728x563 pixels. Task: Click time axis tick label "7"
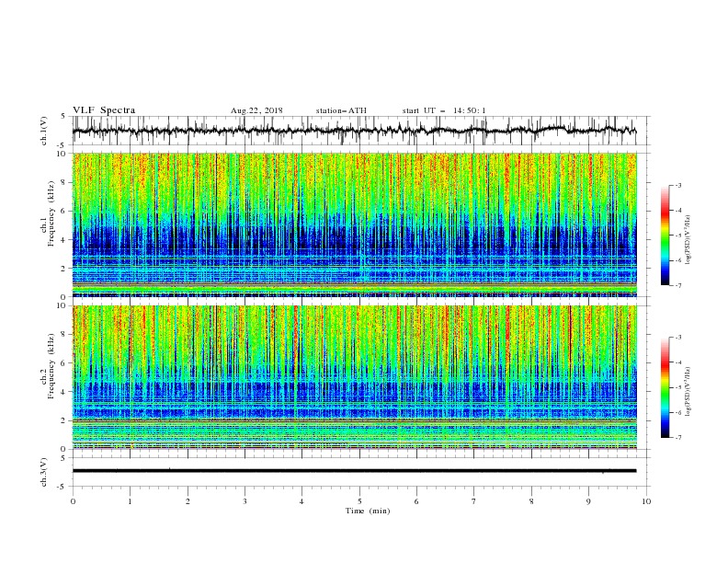click(x=474, y=501)
